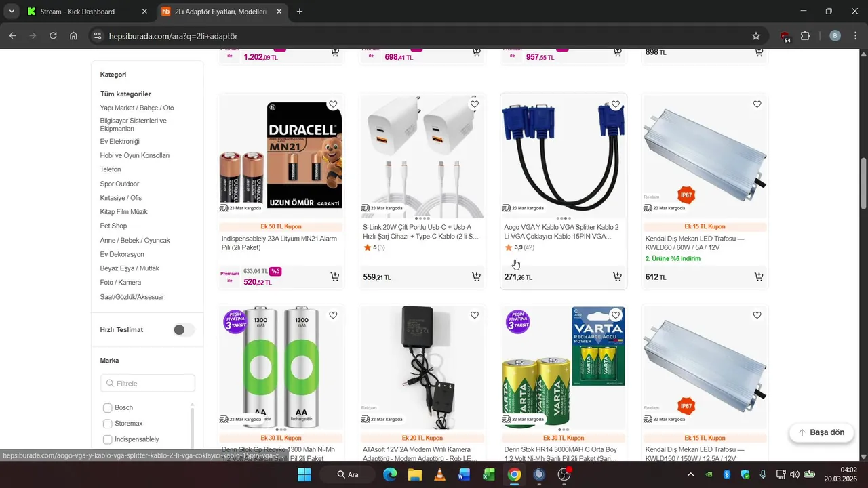Open Chrome profile B avatar
Viewport: 868px width, 488px height.
coord(835,36)
